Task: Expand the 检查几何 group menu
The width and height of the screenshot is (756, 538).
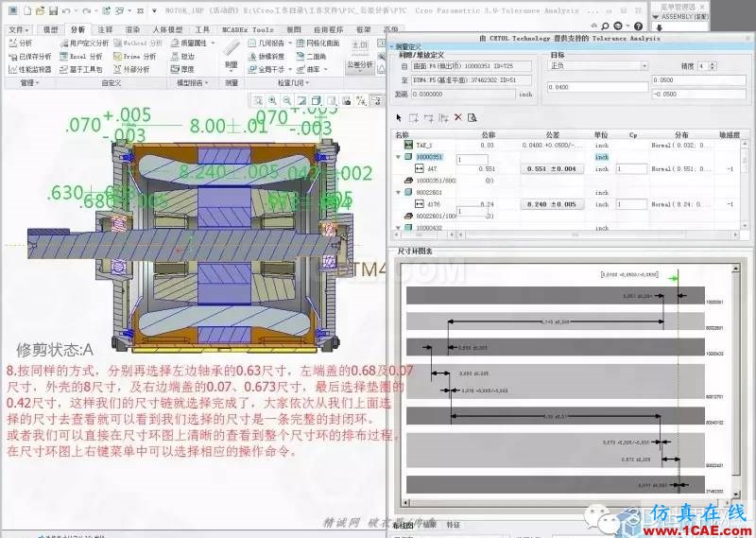Action: (293, 83)
